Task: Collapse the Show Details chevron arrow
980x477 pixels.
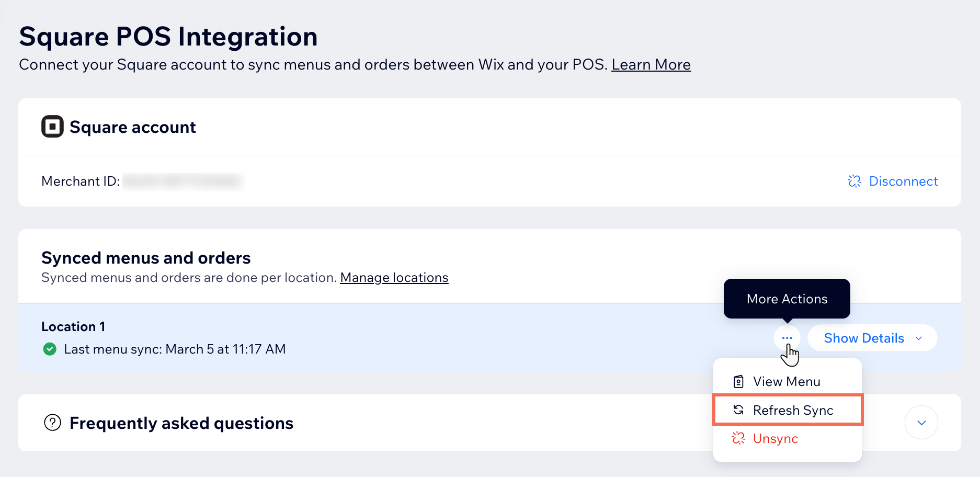Action: 918,338
